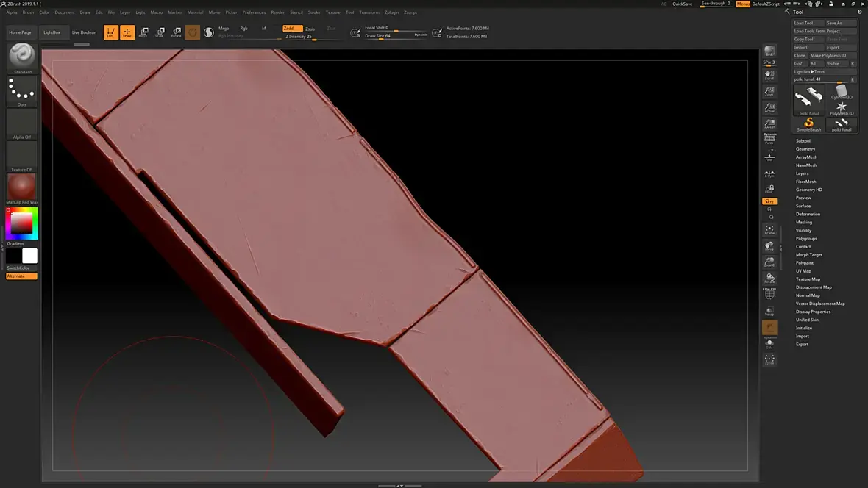
Task: Click the MatCap Red Wax material sphere
Action: pos(22,187)
